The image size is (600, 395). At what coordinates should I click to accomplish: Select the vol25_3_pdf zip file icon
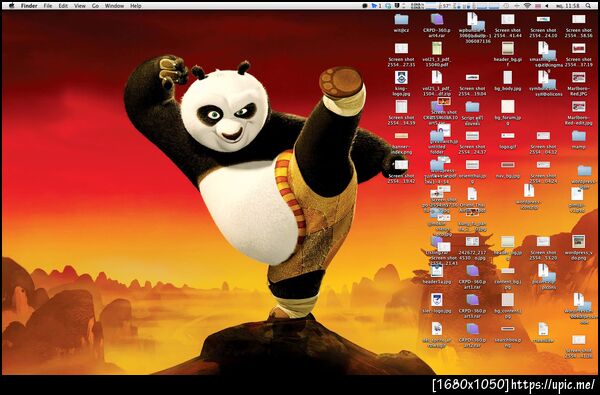point(437,77)
